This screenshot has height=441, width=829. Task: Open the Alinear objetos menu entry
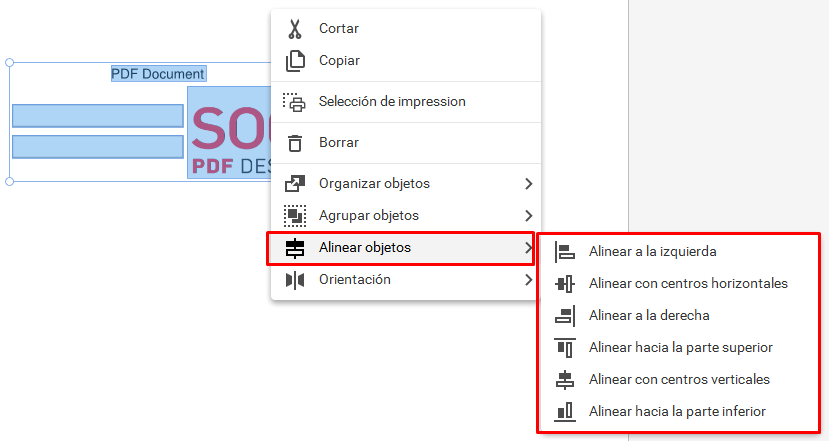(400, 248)
